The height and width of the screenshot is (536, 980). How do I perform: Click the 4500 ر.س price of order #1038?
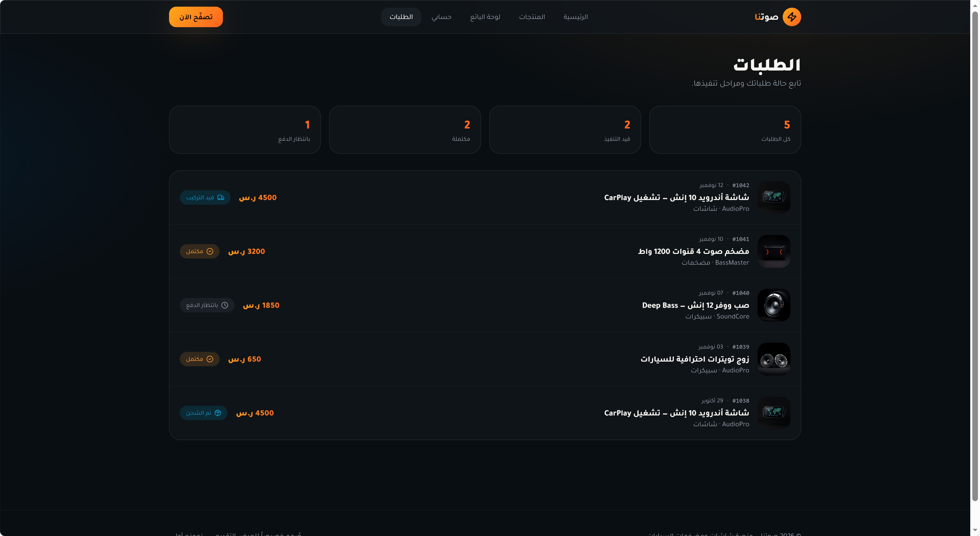[x=255, y=413]
